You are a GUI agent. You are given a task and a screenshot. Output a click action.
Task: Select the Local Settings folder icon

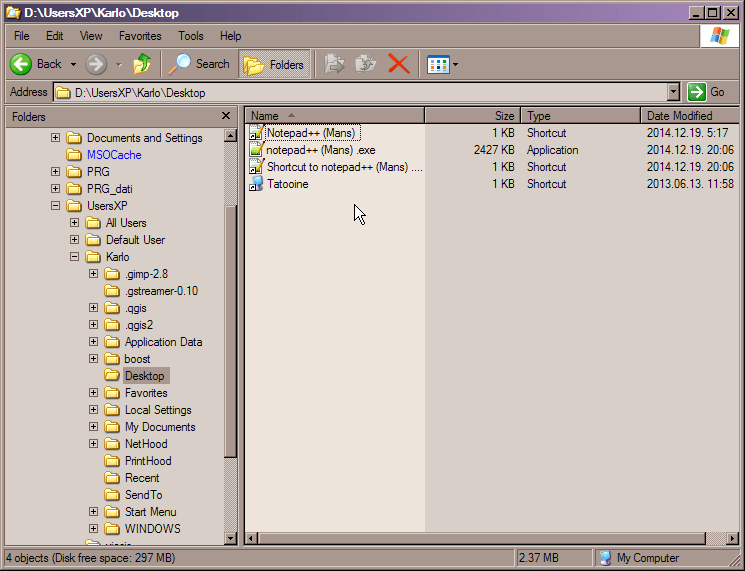point(112,410)
